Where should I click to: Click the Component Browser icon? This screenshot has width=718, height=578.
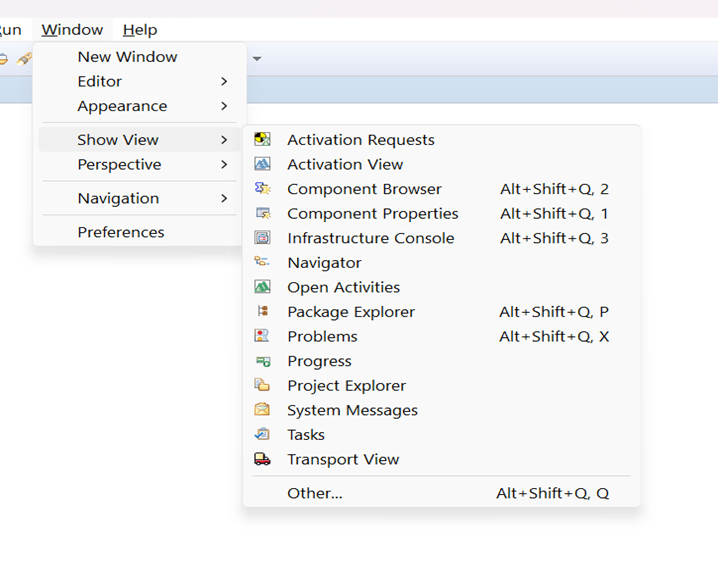pyautogui.click(x=262, y=188)
